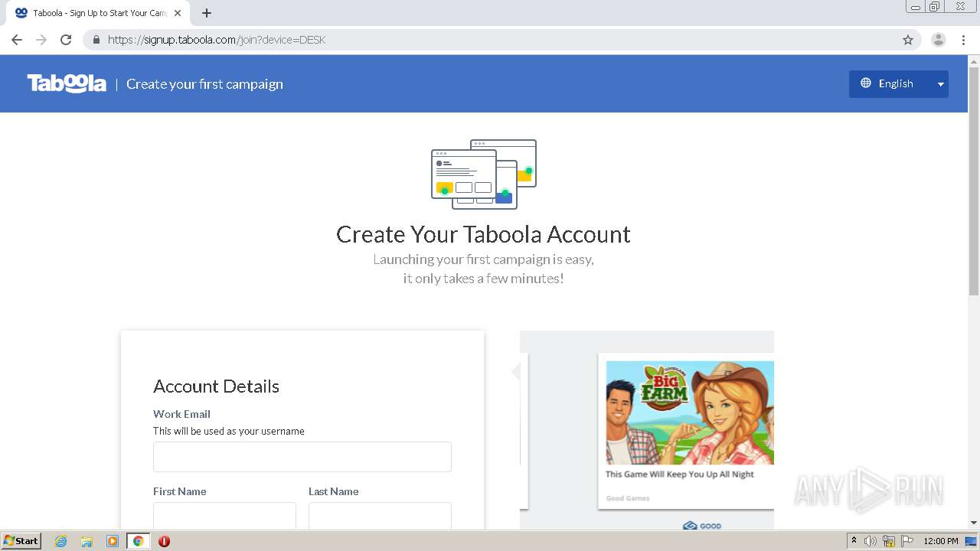Click the 'Account Details' heading
This screenshot has height=551, width=980.
coord(216,386)
